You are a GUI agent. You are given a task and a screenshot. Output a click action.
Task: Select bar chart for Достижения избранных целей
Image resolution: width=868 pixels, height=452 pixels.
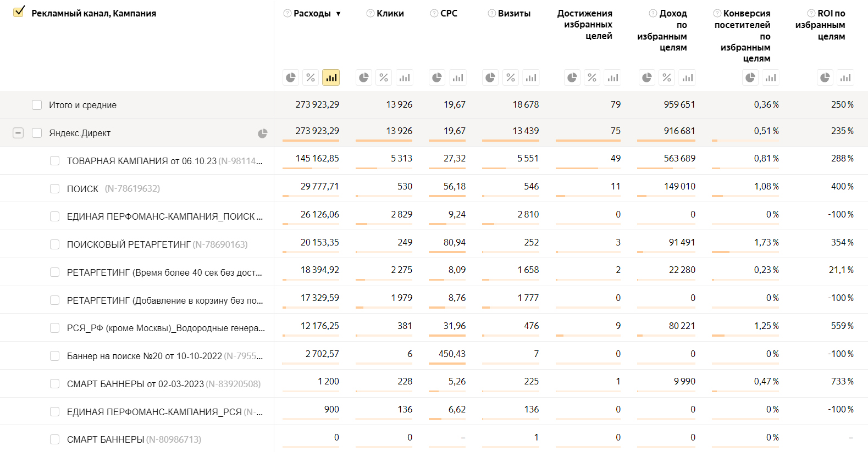[x=612, y=77]
